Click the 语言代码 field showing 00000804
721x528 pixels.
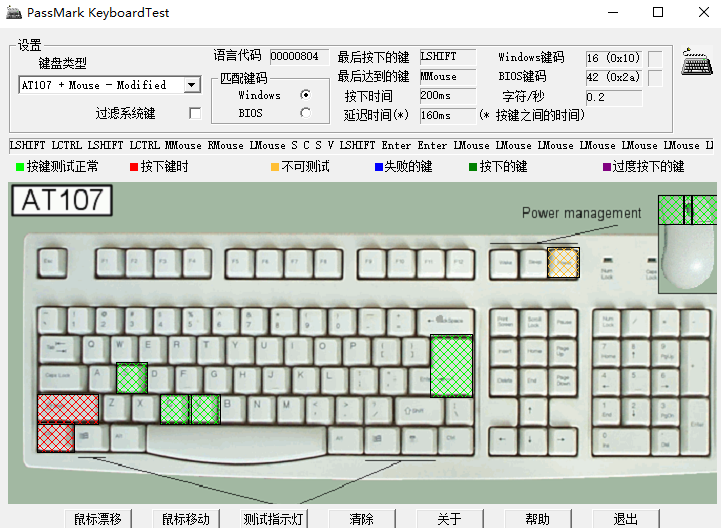pos(299,57)
